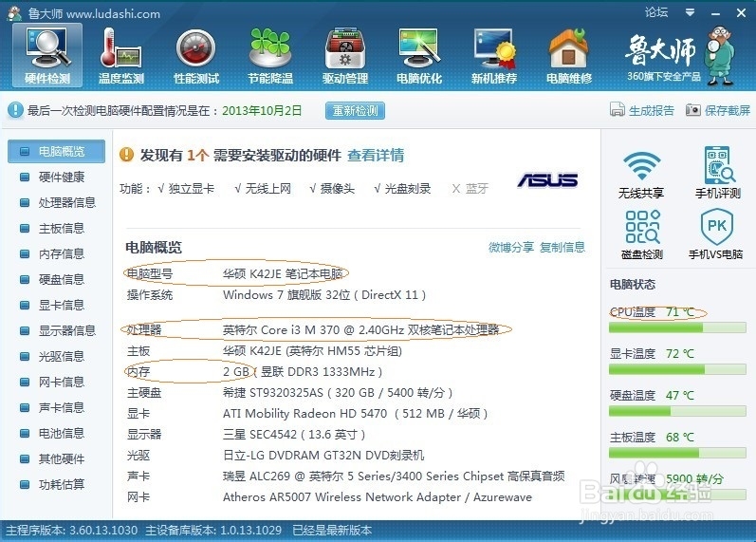Click the 复制信息 copy info link

click(x=562, y=247)
